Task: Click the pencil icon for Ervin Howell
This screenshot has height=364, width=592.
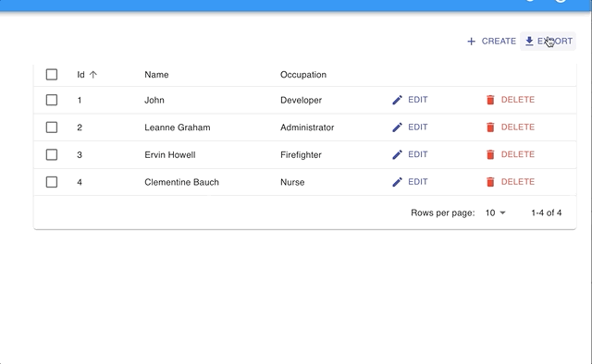Action: [x=397, y=154]
